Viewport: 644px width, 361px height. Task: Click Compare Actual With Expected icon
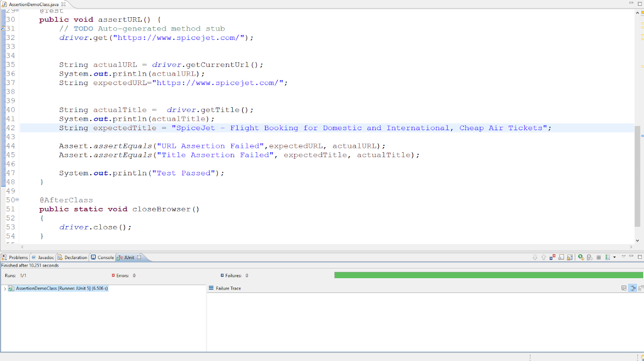click(x=641, y=288)
